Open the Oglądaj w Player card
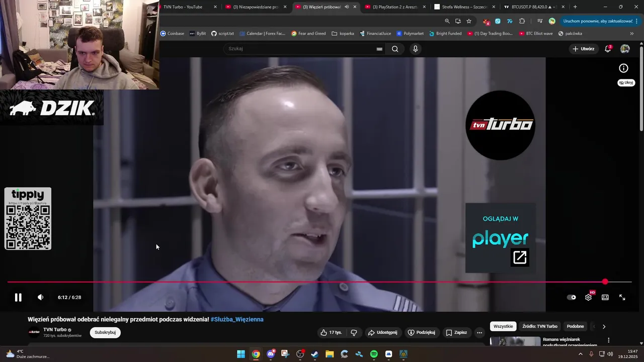 coord(500,238)
